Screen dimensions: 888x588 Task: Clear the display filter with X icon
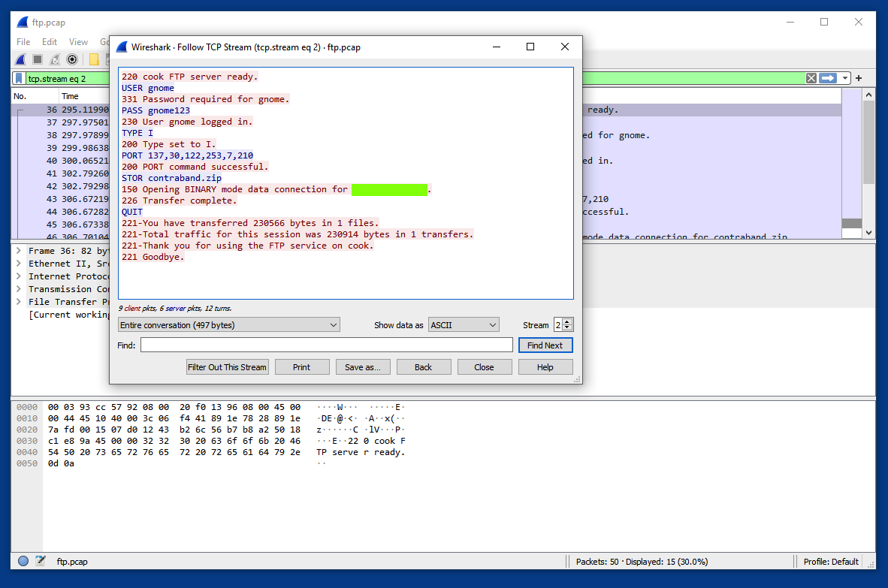811,78
